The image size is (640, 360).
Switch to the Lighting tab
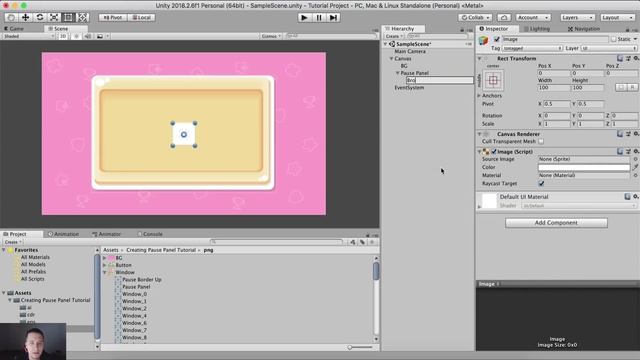(x=537, y=29)
